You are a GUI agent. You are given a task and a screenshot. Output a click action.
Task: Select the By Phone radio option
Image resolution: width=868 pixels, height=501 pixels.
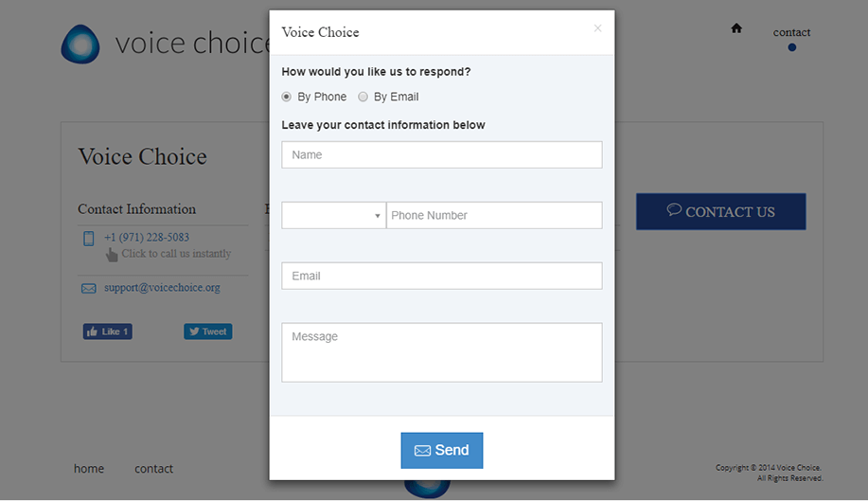[x=286, y=97]
